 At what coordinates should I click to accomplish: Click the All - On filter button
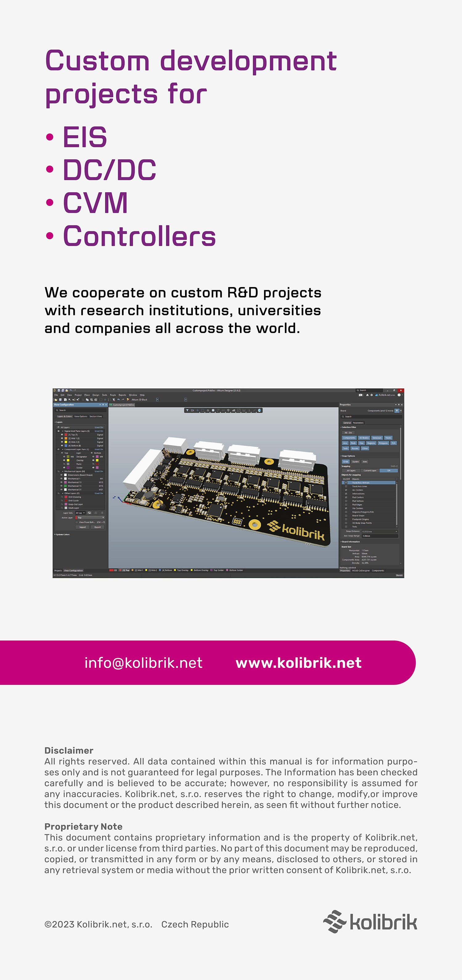pos(348,433)
